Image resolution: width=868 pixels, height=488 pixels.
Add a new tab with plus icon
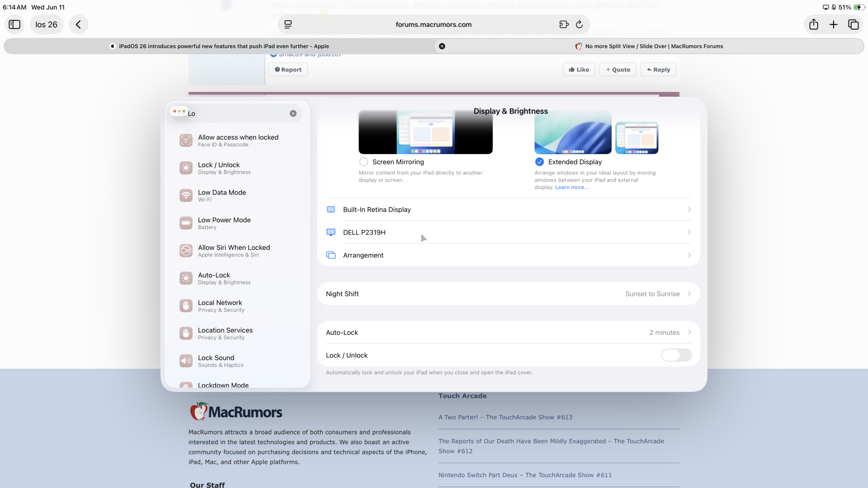833,25
